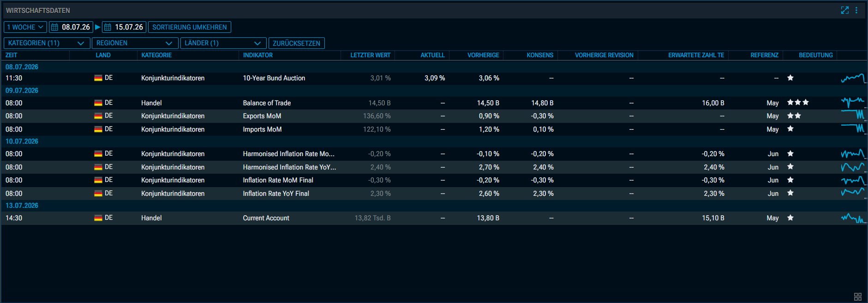Click the two-star rating for Exports MoM
The image size is (868, 303).
click(x=794, y=115)
